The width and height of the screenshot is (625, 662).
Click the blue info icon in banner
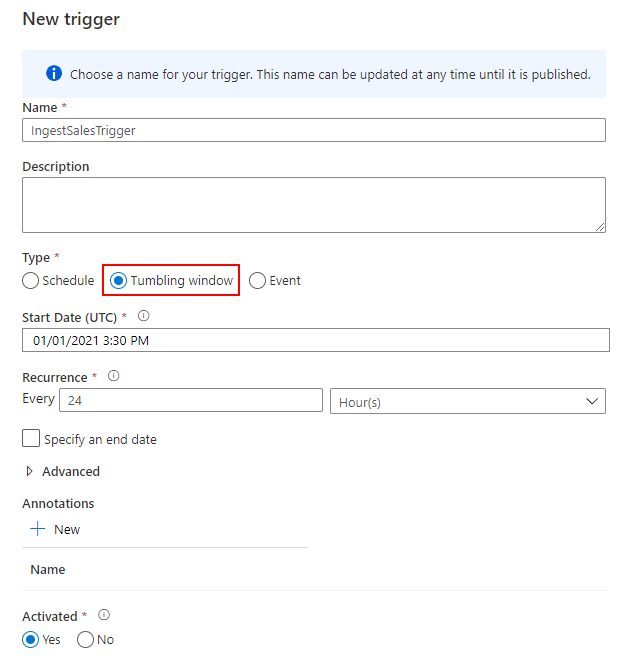coord(54,73)
